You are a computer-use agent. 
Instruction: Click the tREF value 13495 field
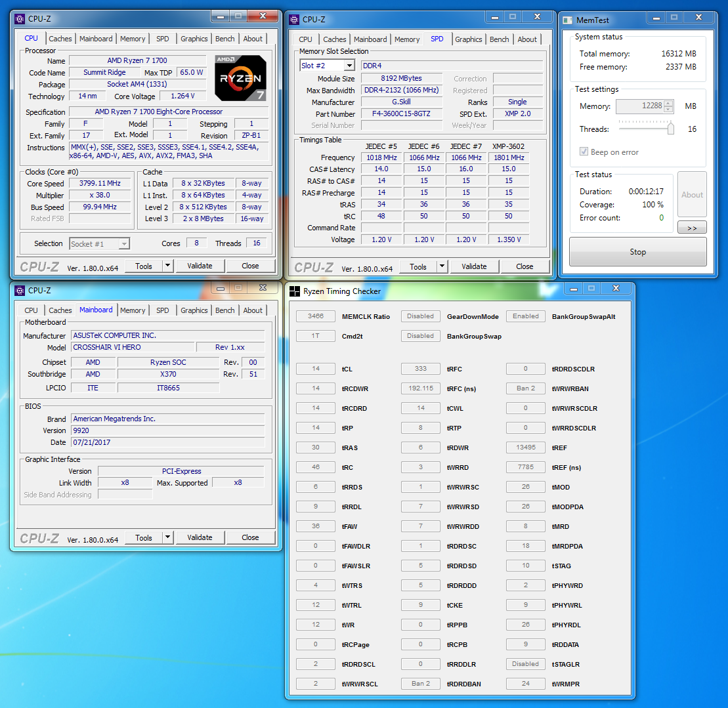pyautogui.click(x=526, y=448)
